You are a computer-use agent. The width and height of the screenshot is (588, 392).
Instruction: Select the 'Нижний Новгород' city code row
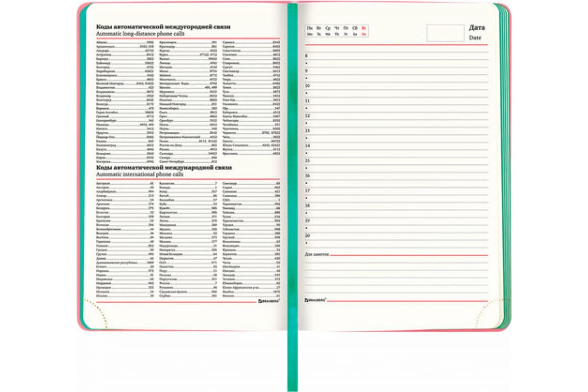click(x=188, y=104)
